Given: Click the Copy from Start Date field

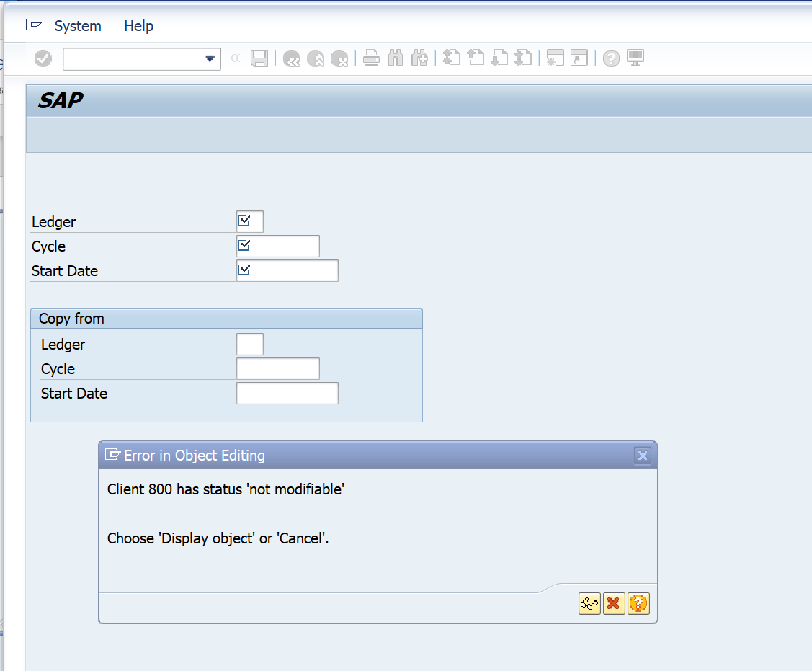Looking at the screenshot, I should tap(287, 393).
